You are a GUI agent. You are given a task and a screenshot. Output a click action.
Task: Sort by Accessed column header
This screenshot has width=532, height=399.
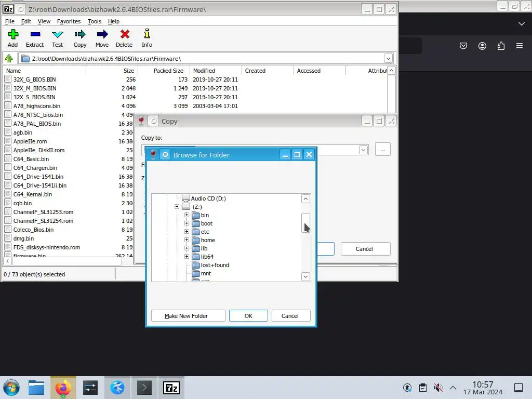point(320,71)
